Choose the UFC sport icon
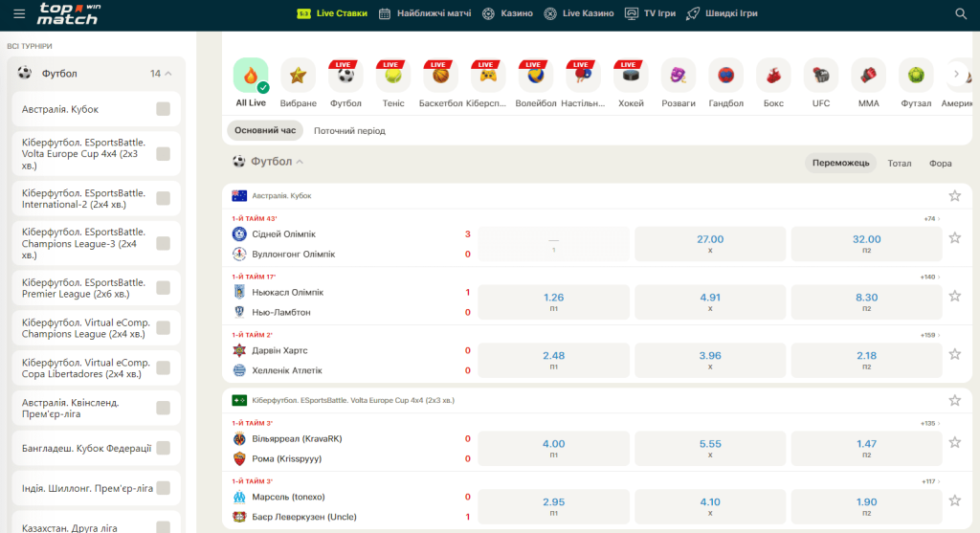Image resolution: width=980 pixels, height=533 pixels. point(821,76)
